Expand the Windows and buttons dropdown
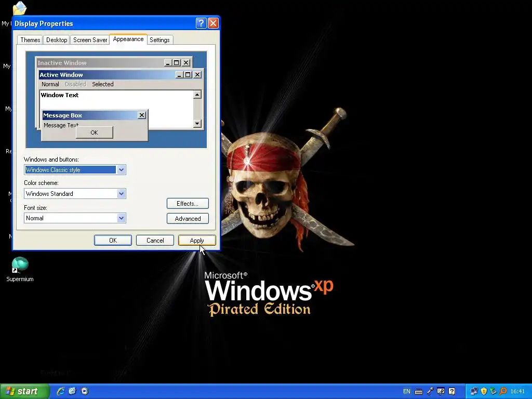Screen dimensions: 532x399 tap(121, 170)
